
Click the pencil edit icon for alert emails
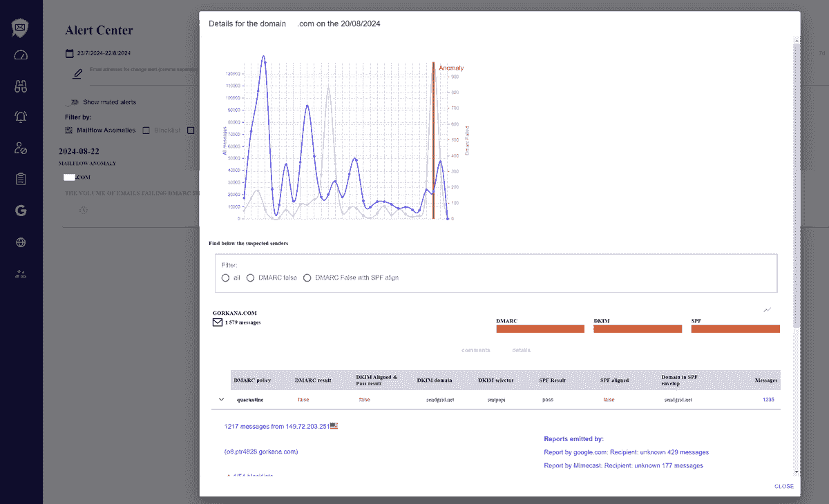[77, 72]
